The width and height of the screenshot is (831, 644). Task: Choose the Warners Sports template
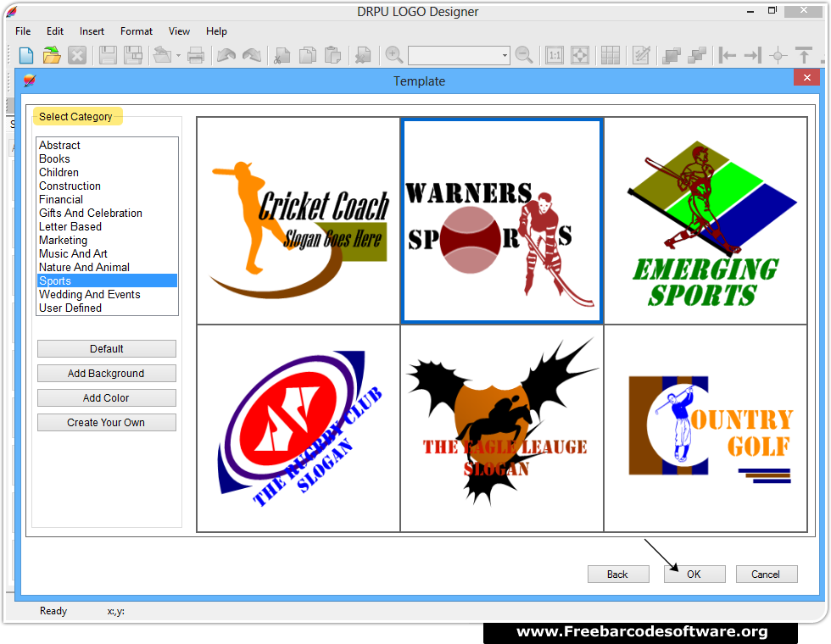pyautogui.click(x=502, y=221)
